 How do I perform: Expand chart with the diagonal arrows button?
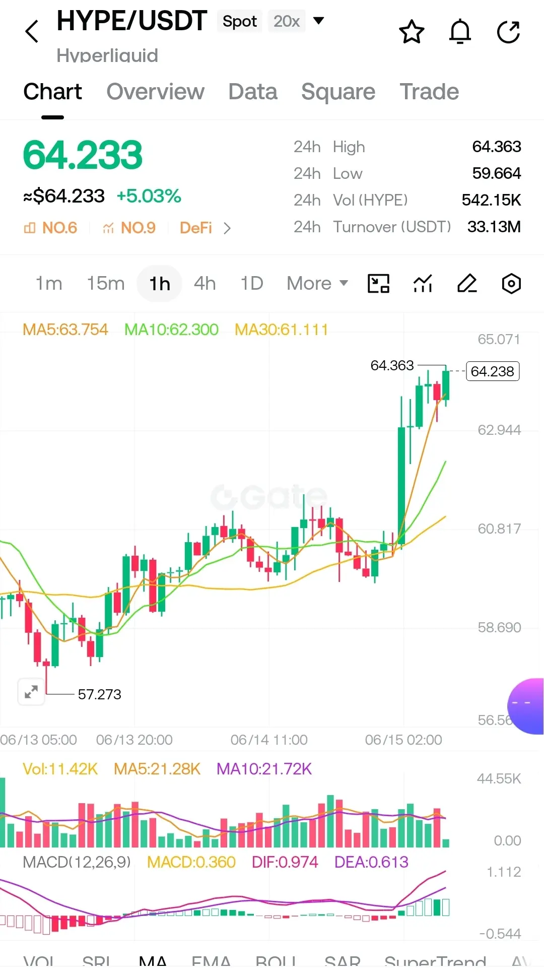coord(31,692)
